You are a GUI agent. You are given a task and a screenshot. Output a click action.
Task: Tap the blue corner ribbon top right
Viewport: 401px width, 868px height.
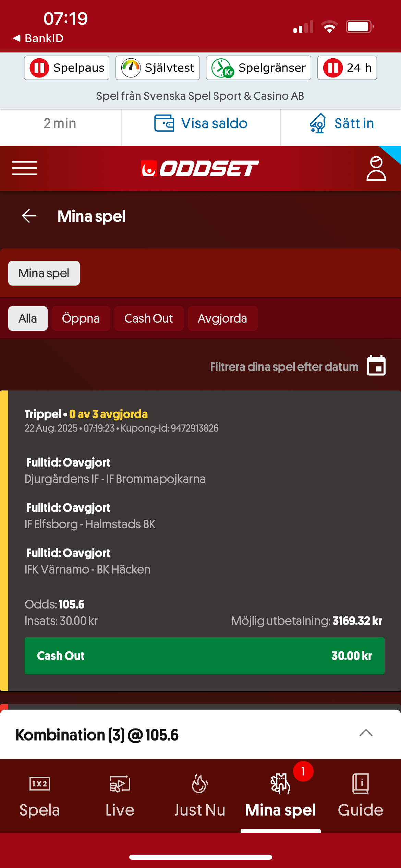(393, 153)
